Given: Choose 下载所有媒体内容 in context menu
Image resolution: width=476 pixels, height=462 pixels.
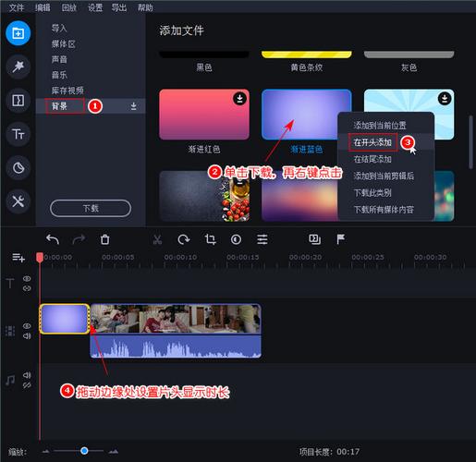Looking at the screenshot, I should pyautogui.click(x=386, y=210).
